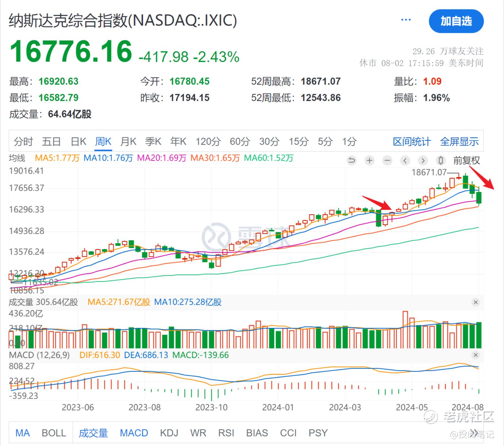504x446 pixels.
Task: Click the reset/undo chart view icon
Action: click(x=352, y=160)
